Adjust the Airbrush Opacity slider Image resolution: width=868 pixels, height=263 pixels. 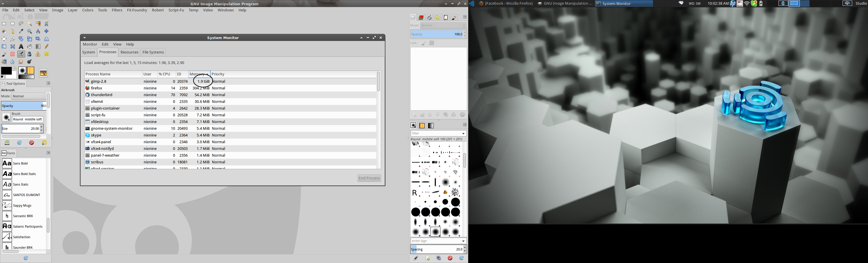(24, 105)
